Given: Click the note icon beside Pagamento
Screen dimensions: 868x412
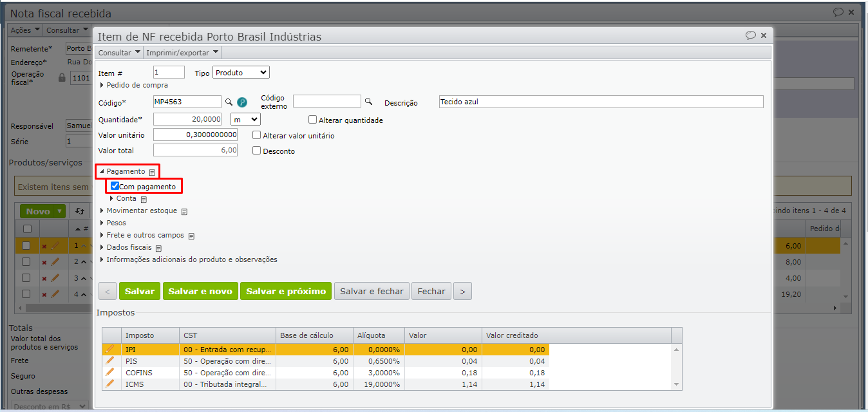Looking at the screenshot, I should [152, 173].
